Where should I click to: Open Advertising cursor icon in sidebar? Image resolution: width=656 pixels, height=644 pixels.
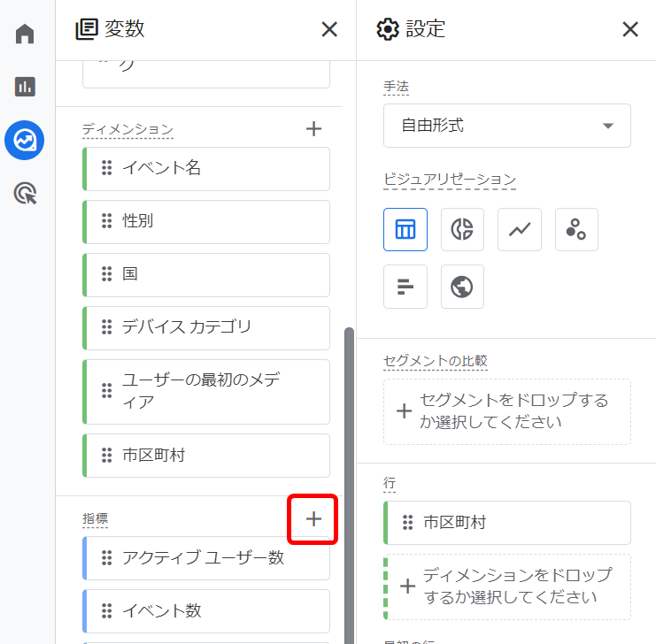click(x=25, y=194)
